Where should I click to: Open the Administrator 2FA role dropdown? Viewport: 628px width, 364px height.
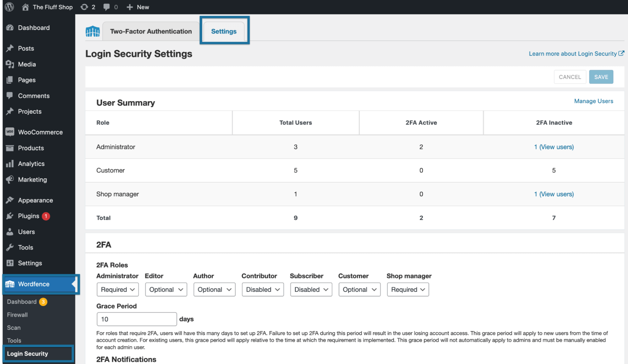pos(117,289)
